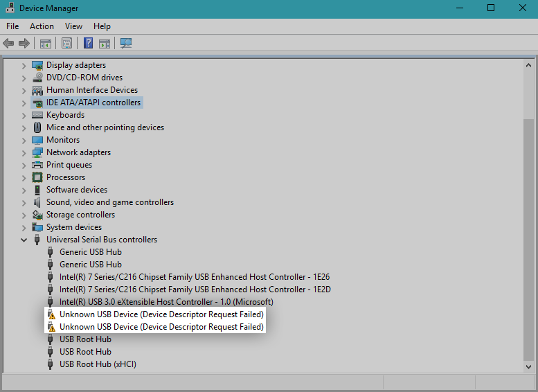Viewport: 538px width, 392px height.
Task: Select the second Generic USB Hub entry
Action: tap(91, 265)
